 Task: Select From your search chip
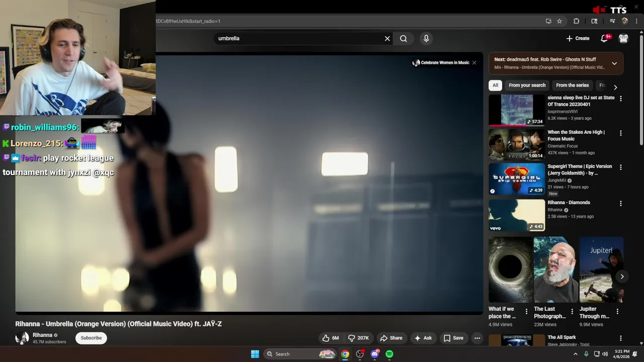[x=527, y=85]
